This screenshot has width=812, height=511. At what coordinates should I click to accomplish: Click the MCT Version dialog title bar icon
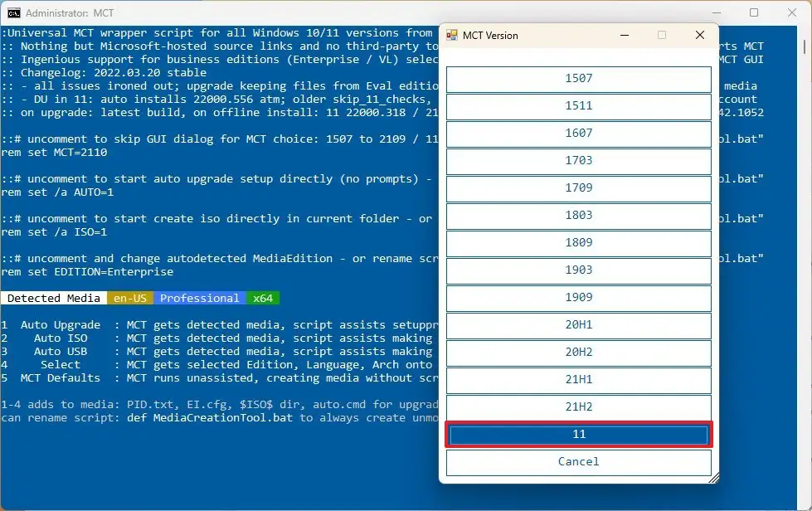coord(452,36)
